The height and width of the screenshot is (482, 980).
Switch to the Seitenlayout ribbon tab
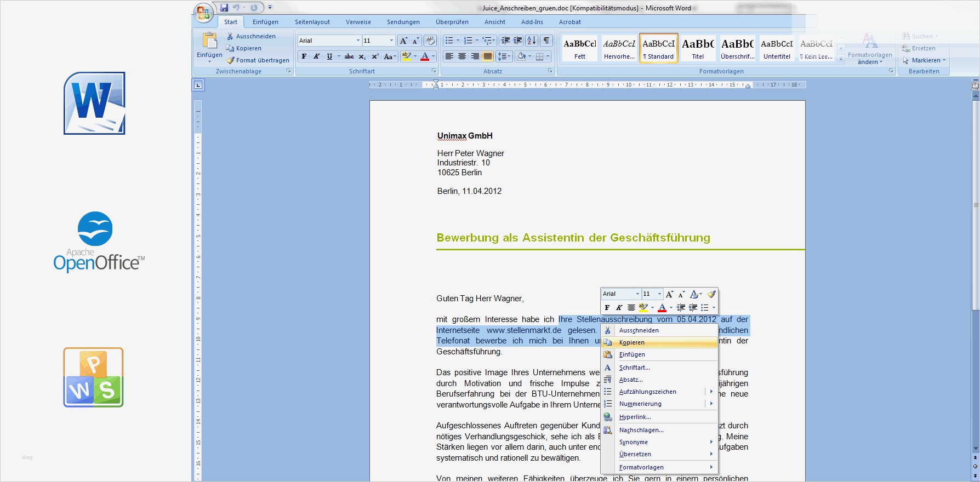[312, 22]
